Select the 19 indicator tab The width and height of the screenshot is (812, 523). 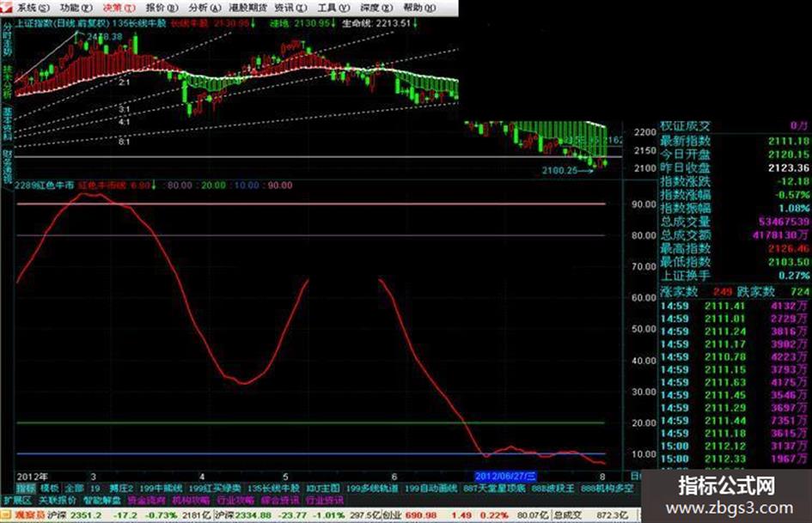[95, 489]
